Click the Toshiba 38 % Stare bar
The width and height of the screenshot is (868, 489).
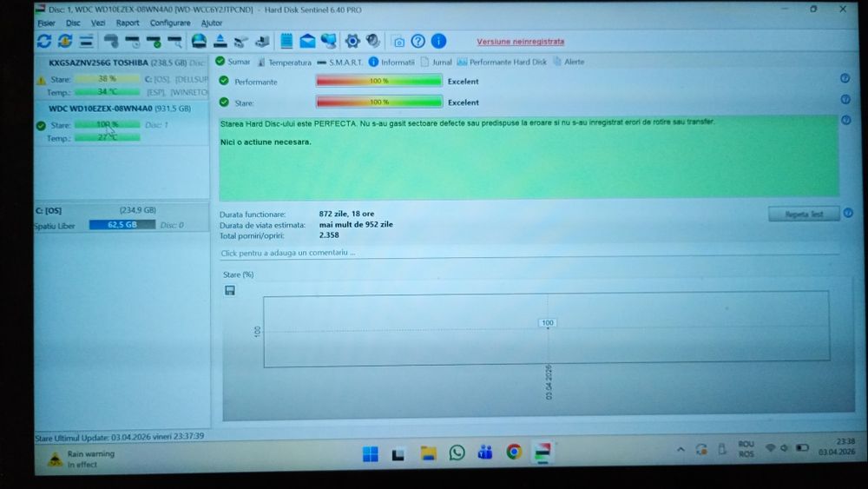pyautogui.click(x=107, y=79)
